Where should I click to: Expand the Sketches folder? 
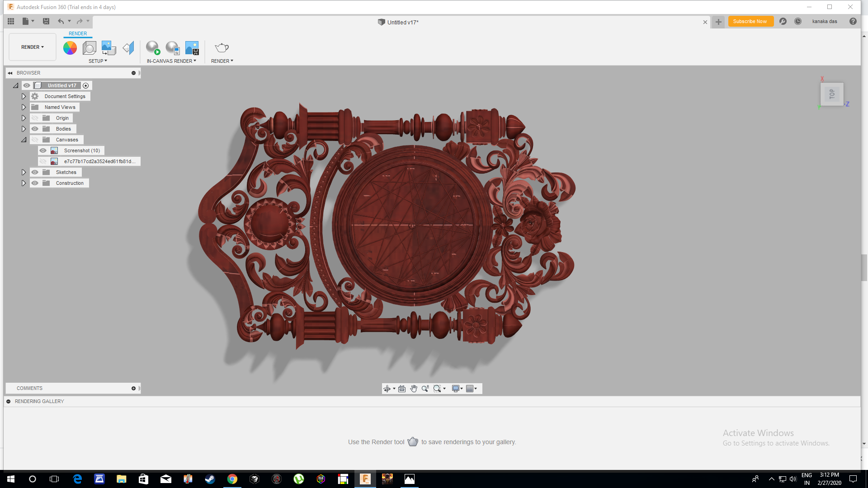(x=24, y=172)
